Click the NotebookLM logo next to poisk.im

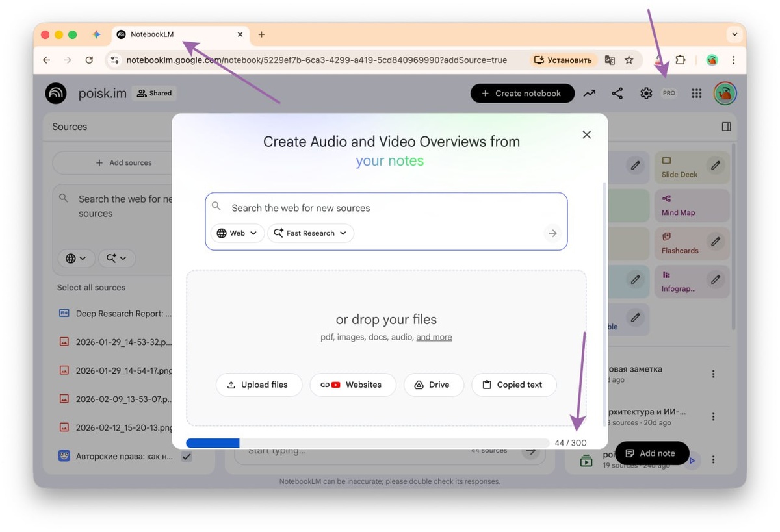pos(56,94)
